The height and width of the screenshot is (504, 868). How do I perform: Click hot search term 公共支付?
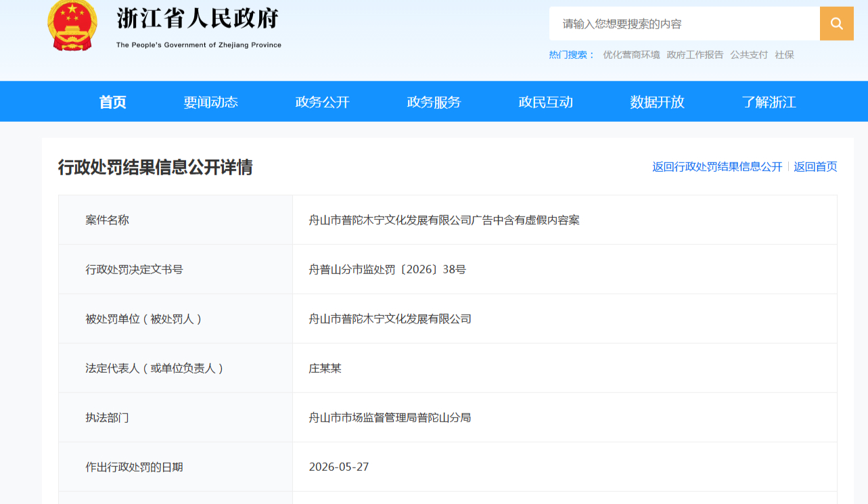click(x=749, y=55)
